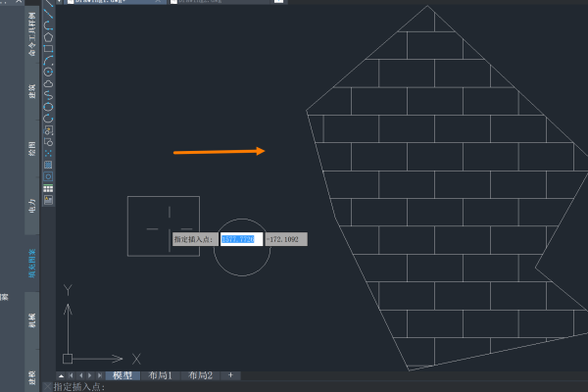588x392 pixels.
Task: Open the Table tool icon
Action: click(x=48, y=188)
